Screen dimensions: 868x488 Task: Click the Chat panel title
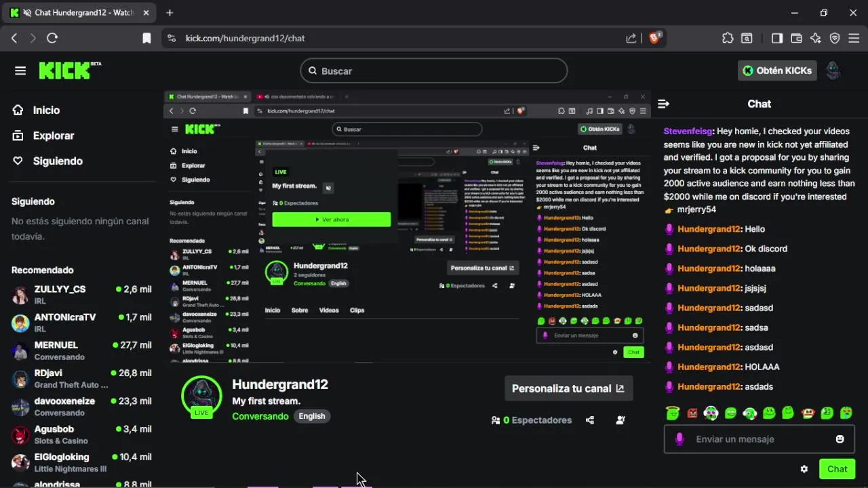759,104
